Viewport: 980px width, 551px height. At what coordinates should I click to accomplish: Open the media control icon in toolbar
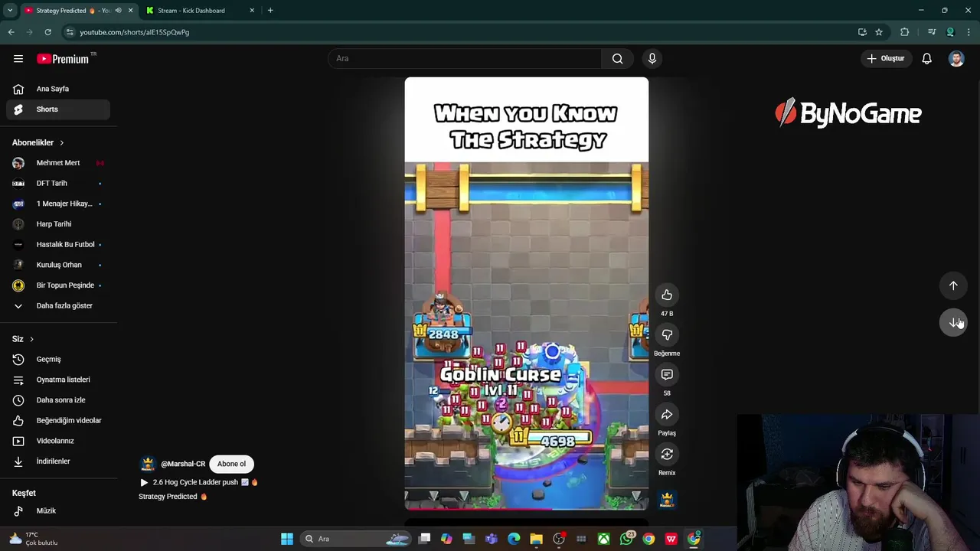pos(932,32)
